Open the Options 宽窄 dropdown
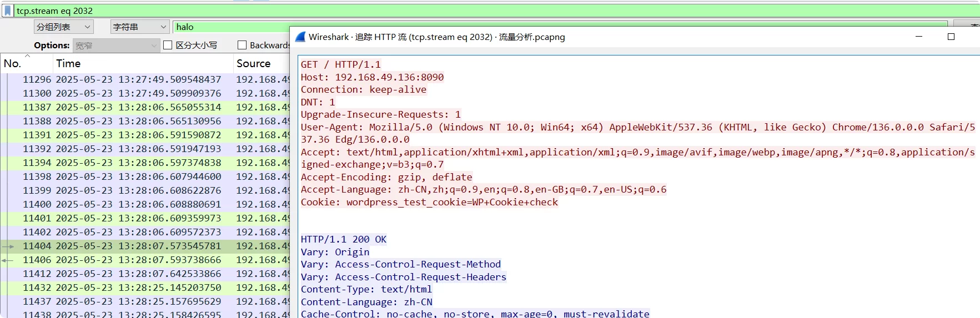 click(x=116, y=46)
